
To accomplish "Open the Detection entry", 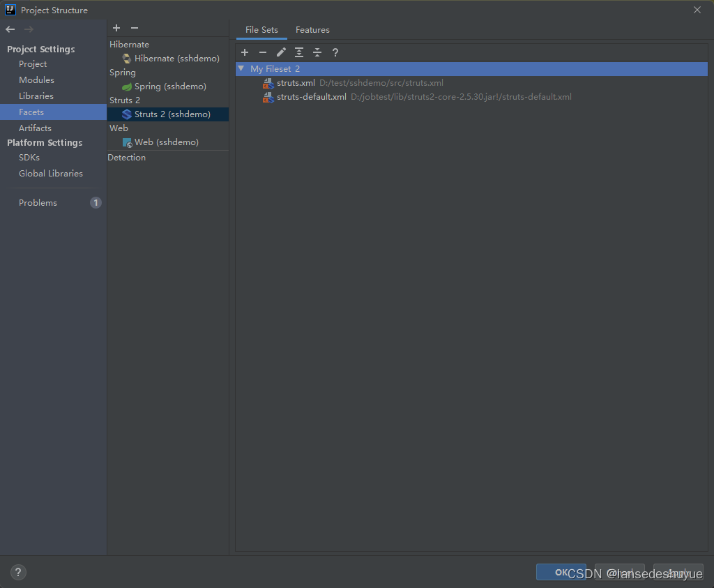I will tap(127, 158).
